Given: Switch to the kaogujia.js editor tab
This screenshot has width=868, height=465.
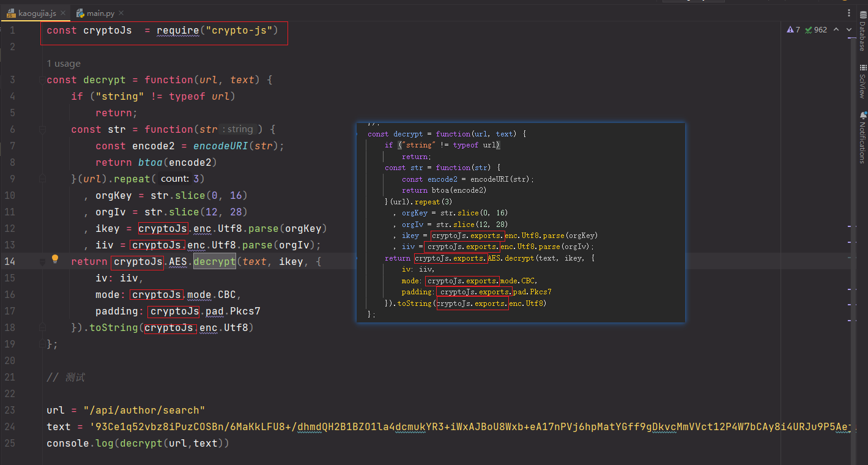Looking at the screenshot, I should pyautogui.click(x=36, y=13).
